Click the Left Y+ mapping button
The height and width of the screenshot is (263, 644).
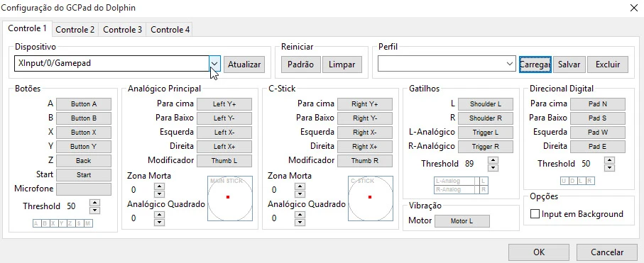tap(224, 104)
